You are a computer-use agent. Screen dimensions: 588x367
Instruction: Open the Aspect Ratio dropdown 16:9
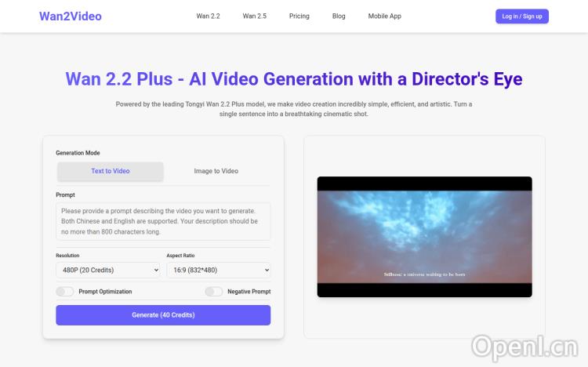tap(219, 270)
